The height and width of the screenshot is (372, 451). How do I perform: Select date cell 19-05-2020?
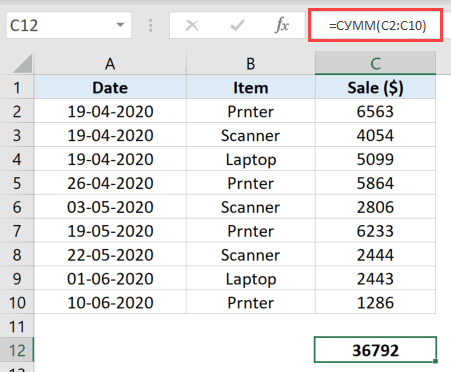[110, 231]
